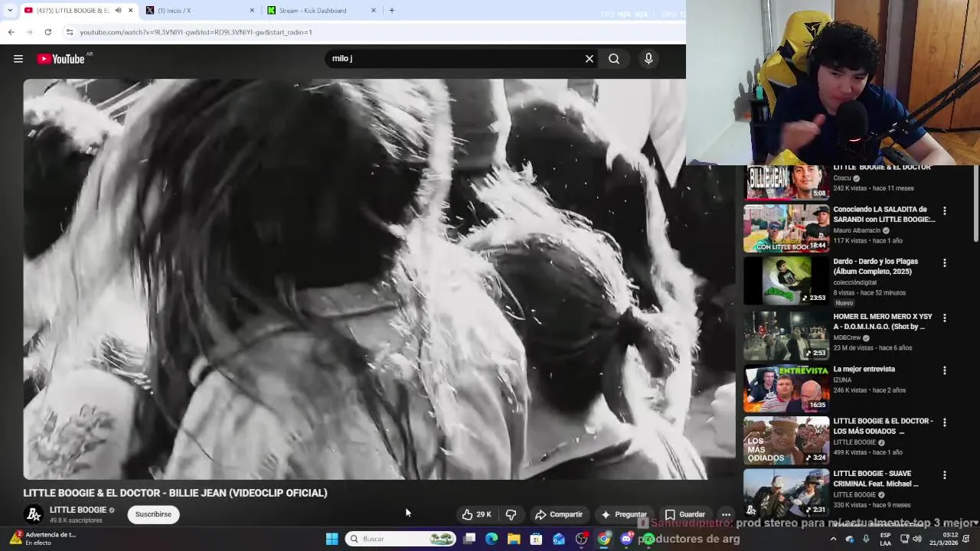The height and width of the screenshot is (551, 980).
Task: Open a new browser tab with the plus
Action: tap(392, 11)
